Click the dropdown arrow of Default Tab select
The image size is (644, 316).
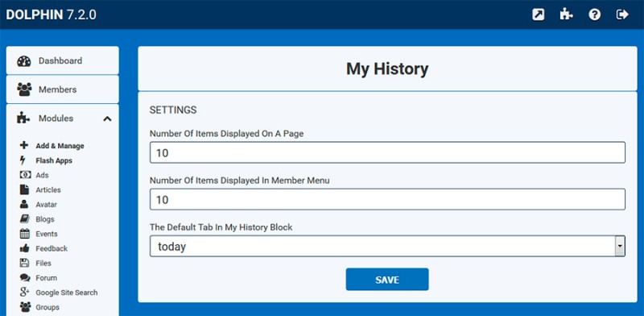(619, 247)
